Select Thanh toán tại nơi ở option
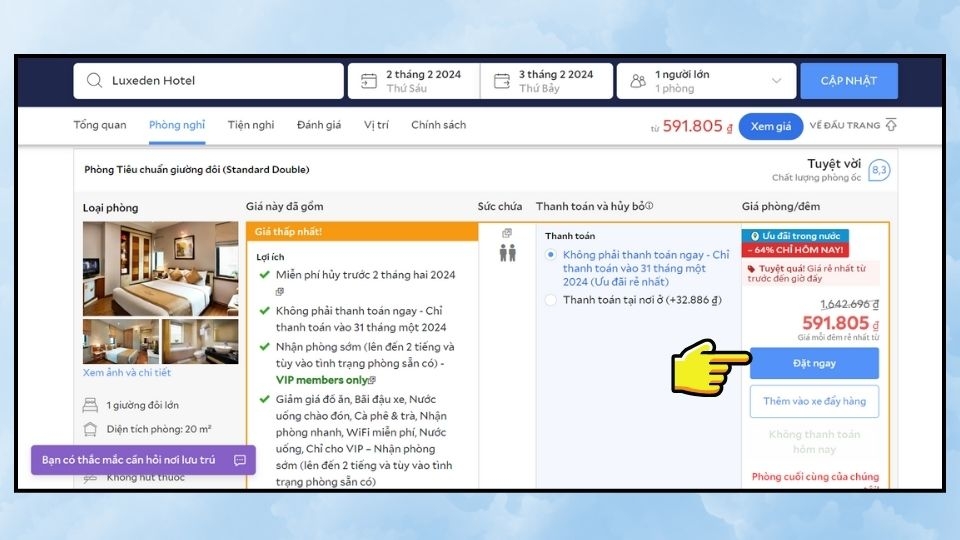This screenshot has width=960, height=540. click(551, 300)
